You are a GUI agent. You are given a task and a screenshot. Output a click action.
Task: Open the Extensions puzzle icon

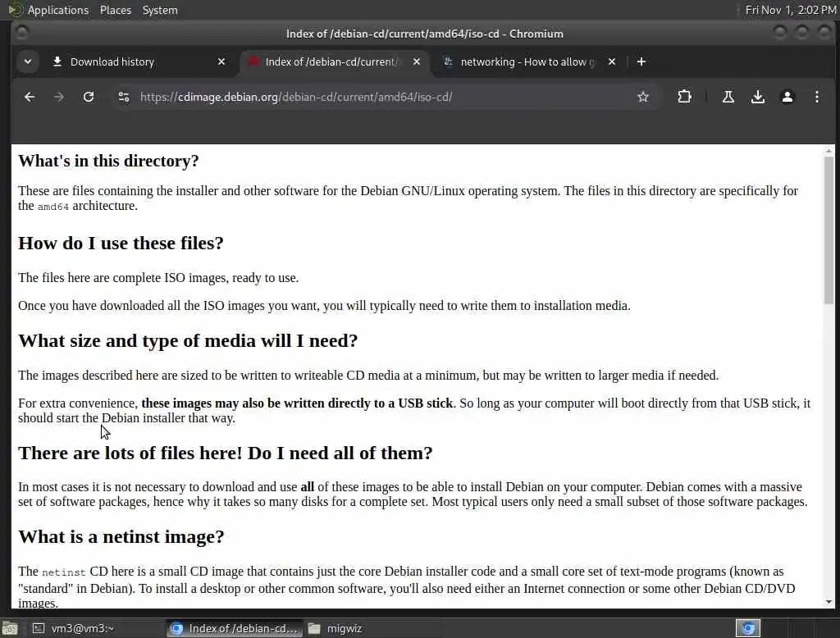tap(684, 97)
